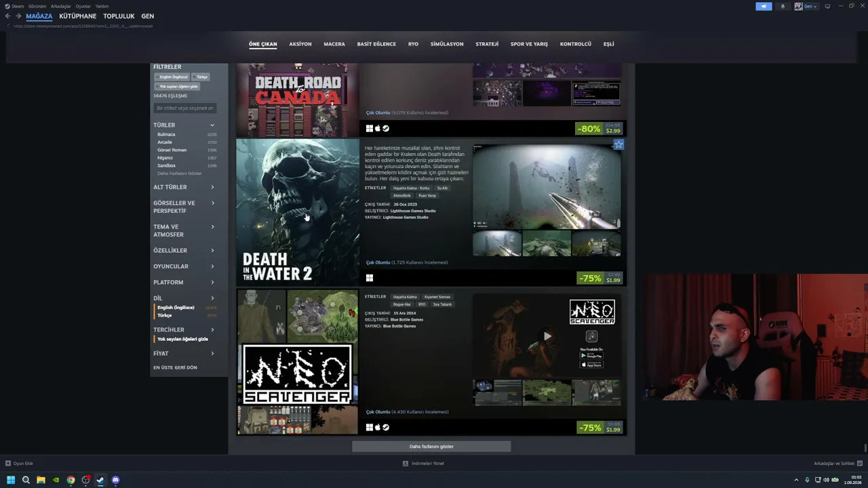The height and width of the screenshot is (488, 868).
Task: Open the Lighthouse Games Studio developer link
Action: (x=413, y=211)
